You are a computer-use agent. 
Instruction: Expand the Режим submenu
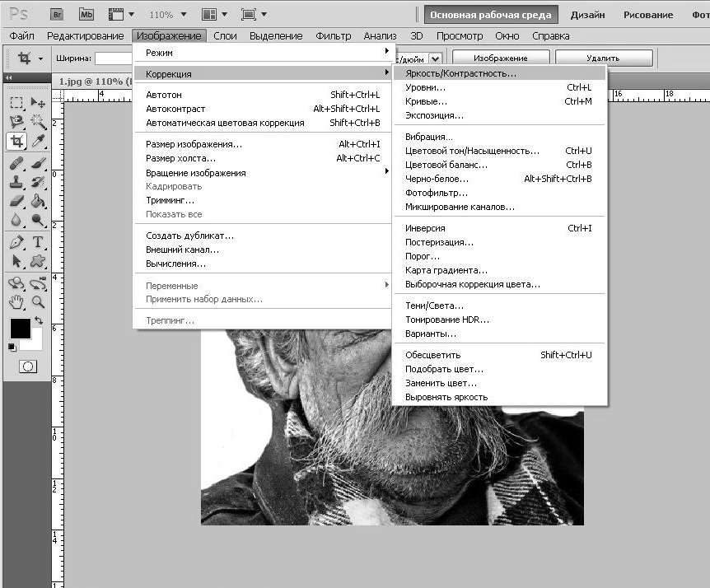[262, 53]
